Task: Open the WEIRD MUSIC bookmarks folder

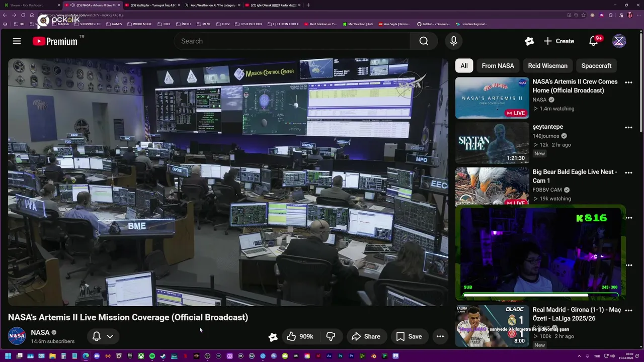Action: (x=140, y=24)
